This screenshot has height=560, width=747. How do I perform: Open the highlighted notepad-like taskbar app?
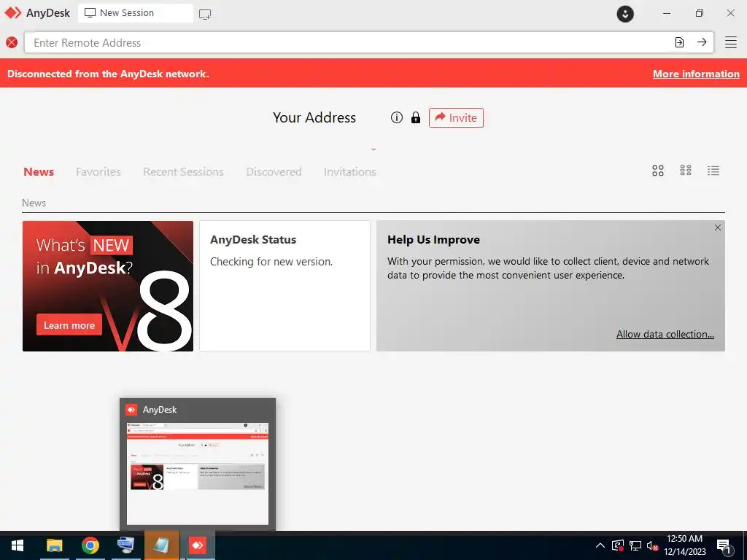162,545
